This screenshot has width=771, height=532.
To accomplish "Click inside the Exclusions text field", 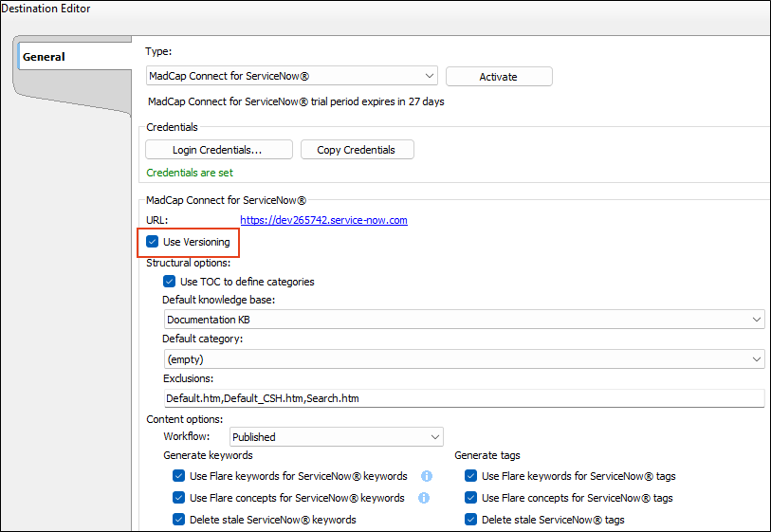I will [464, 398].
